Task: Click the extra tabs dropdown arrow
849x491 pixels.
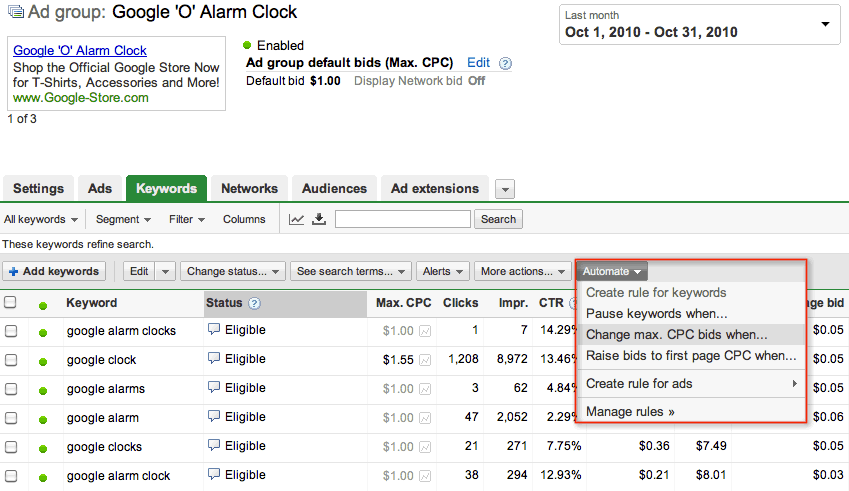Action: point(505,189)
